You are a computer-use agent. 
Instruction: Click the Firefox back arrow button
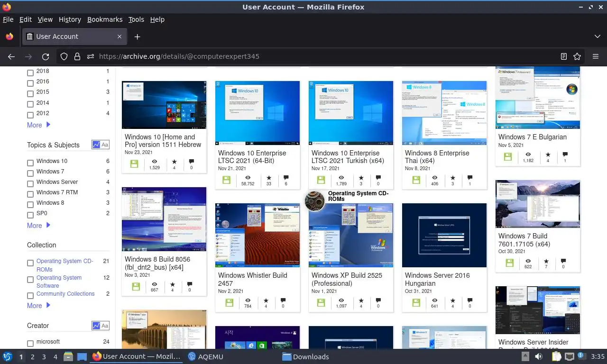click(11, 56)
